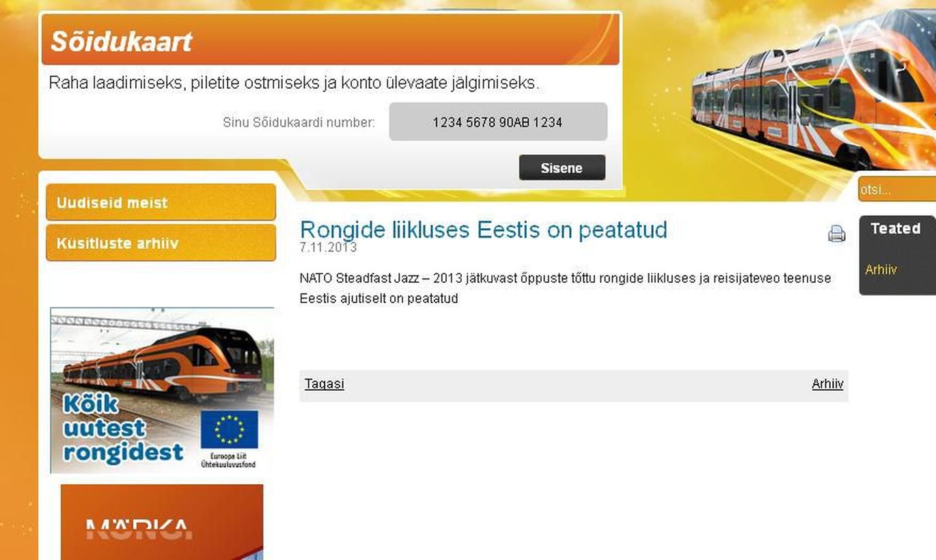Click the printer icon beside the article title
This screenshot has width=936, height=560.
click(x=836, y=234)
